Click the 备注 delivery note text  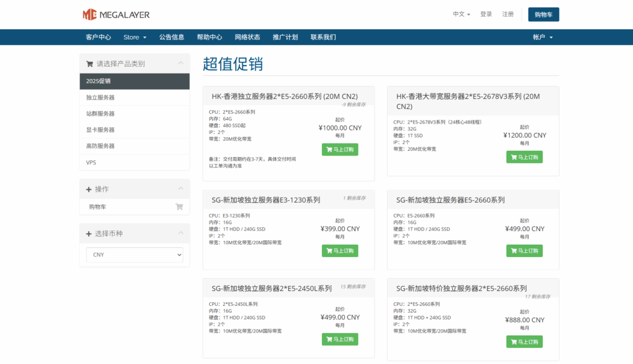[x=252, y=163]
